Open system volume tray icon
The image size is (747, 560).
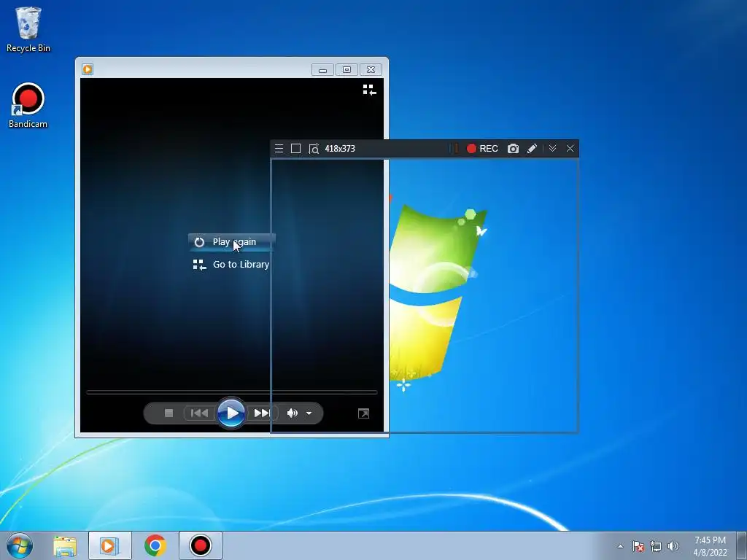pyautogui.click(x=673, y=546)
